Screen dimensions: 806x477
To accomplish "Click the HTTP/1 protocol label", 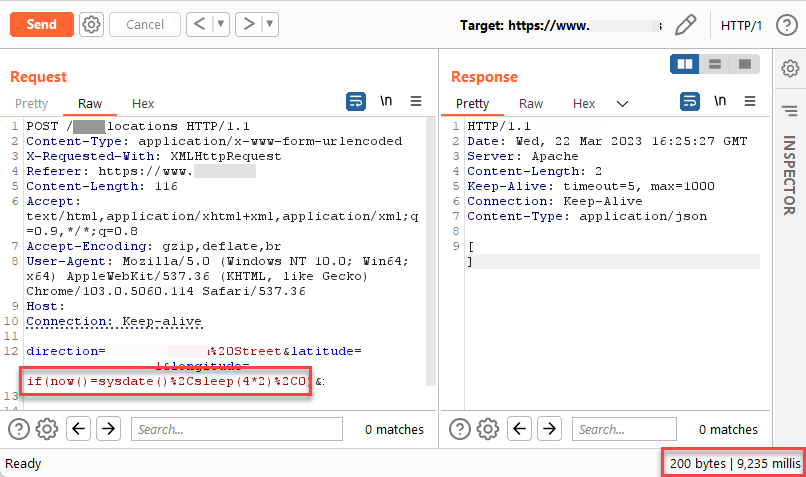I will (x=741, y=26).
